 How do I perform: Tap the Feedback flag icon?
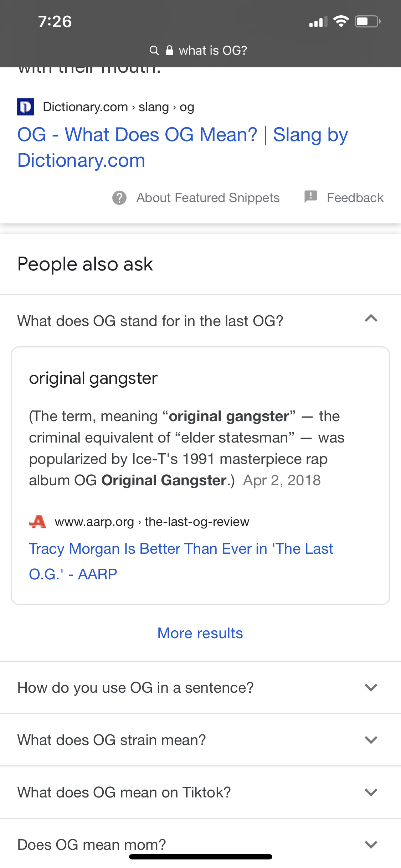click(x=310, y=196)
